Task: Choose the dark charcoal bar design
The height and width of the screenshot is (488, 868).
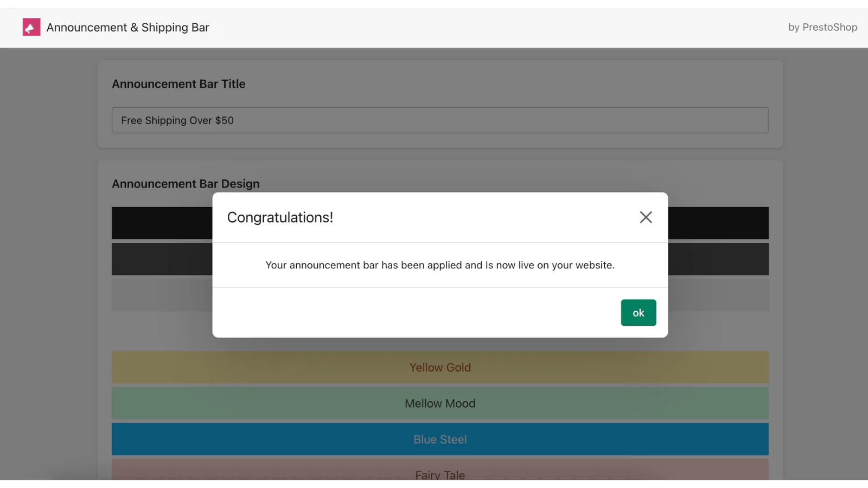Action: click(162, 259)
